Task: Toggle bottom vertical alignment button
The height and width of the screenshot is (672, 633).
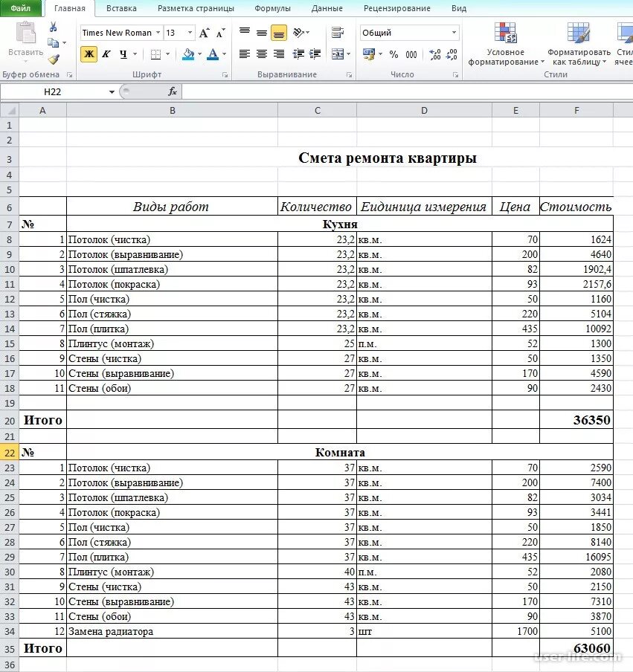Action: click(279, 33)
